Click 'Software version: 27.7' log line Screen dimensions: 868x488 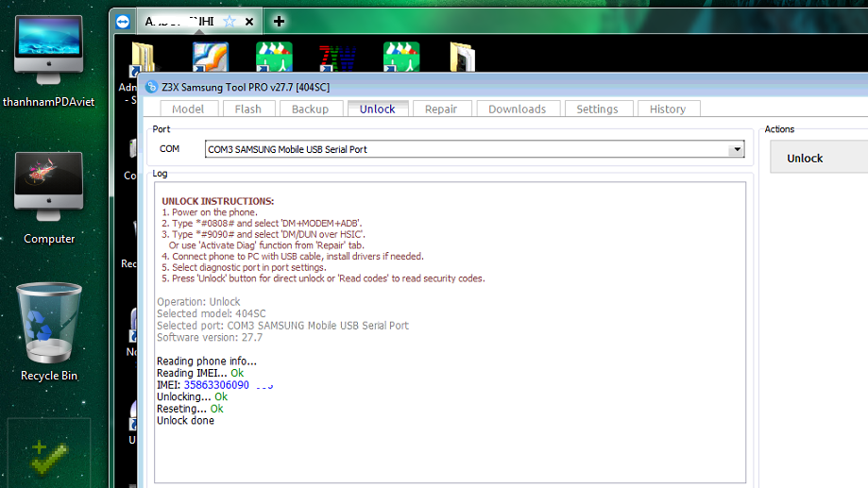[210, 338]
